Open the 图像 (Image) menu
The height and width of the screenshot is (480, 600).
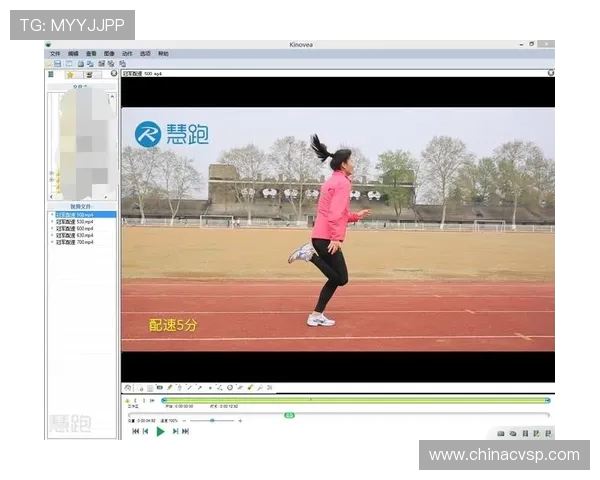109,53
